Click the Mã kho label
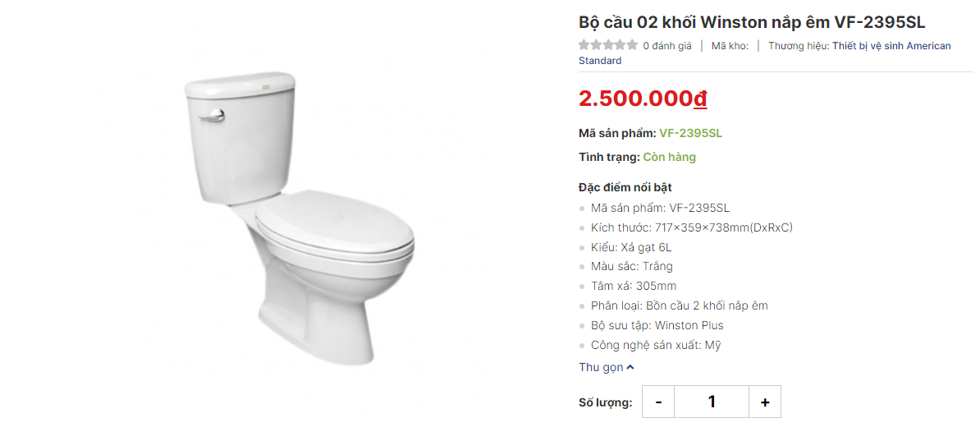 (x=730, y=46)
